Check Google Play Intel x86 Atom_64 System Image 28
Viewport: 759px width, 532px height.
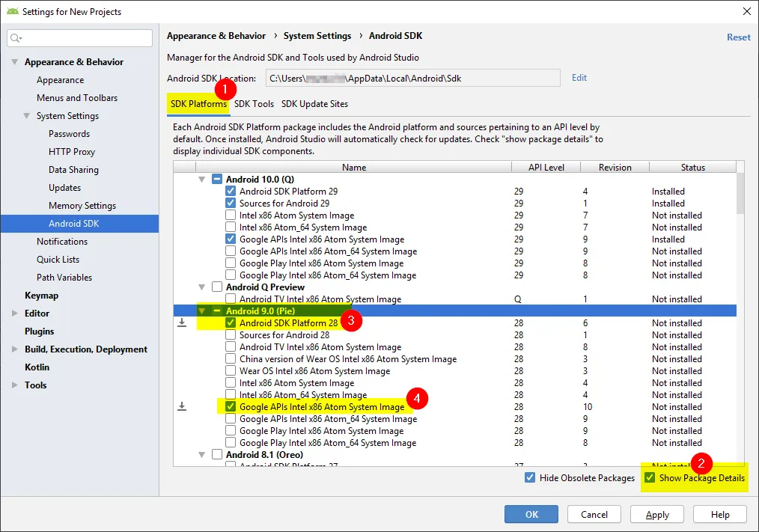click(x=231, y=442)
